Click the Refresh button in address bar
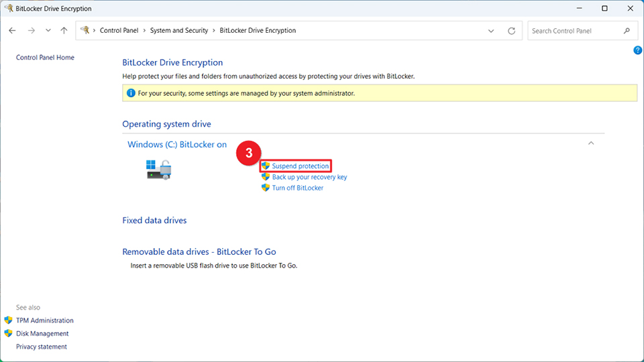This screenshot has height=362, width=644. click(x=511, y=31)
